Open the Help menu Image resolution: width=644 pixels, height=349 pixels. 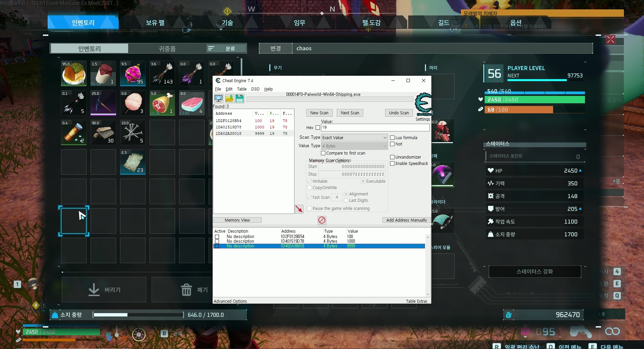tap(268, 89)
